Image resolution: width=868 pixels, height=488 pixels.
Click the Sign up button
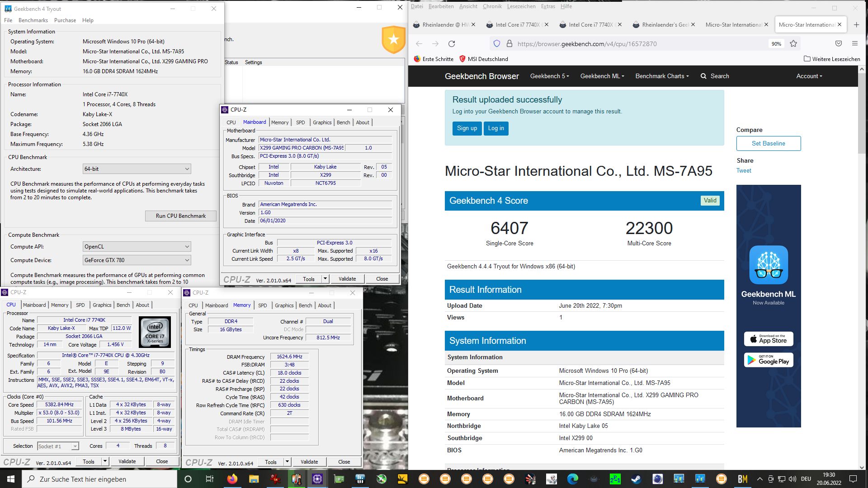point(467,128)
